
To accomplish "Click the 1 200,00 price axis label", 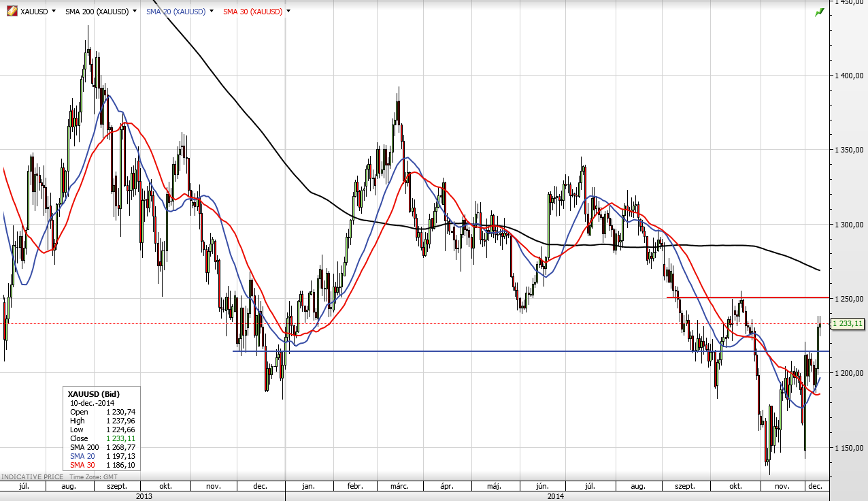I will 849,373.
